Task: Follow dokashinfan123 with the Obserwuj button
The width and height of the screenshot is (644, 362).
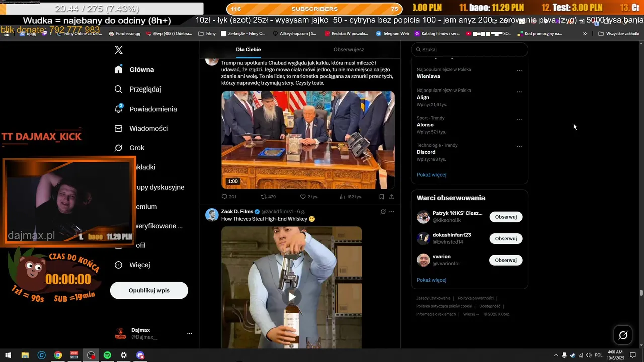Action: (x=506, y=238)
